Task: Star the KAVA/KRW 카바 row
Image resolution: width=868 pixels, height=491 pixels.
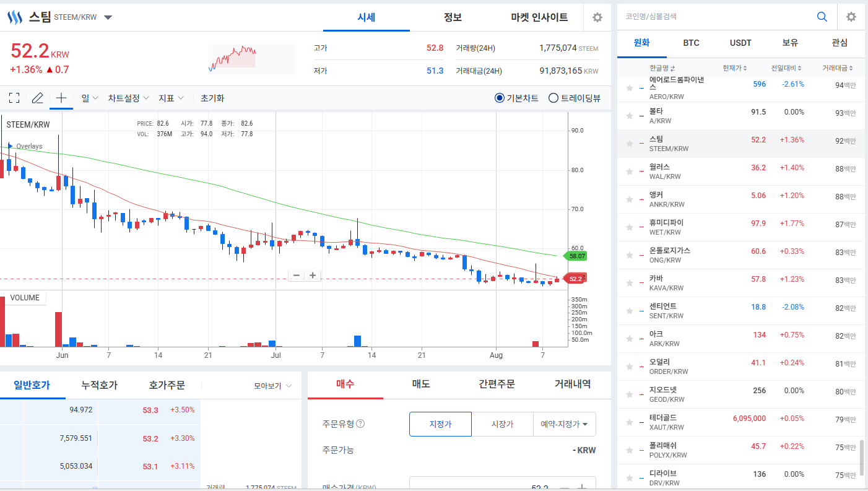Action: 630,283
